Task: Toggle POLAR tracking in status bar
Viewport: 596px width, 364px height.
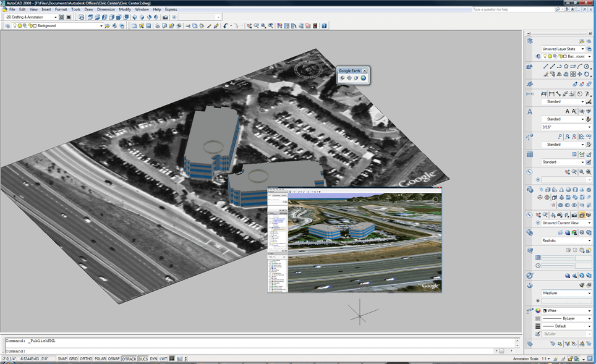Action: [x=100, y=358]
